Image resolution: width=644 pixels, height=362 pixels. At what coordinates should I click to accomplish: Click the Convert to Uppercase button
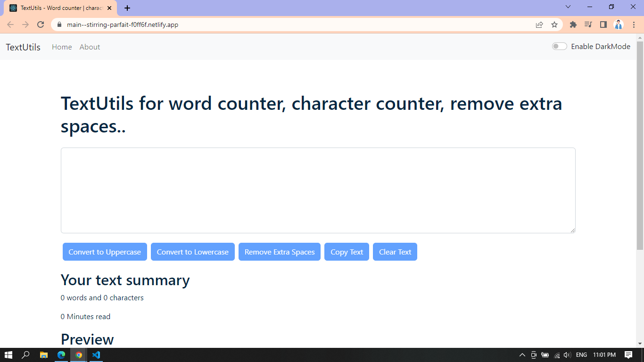pos(105,252)
